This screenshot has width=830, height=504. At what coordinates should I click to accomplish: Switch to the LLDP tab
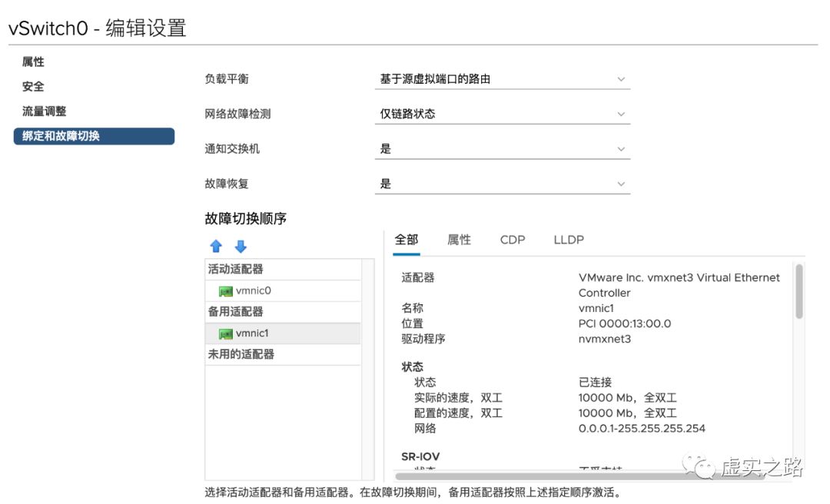[567, 240]
